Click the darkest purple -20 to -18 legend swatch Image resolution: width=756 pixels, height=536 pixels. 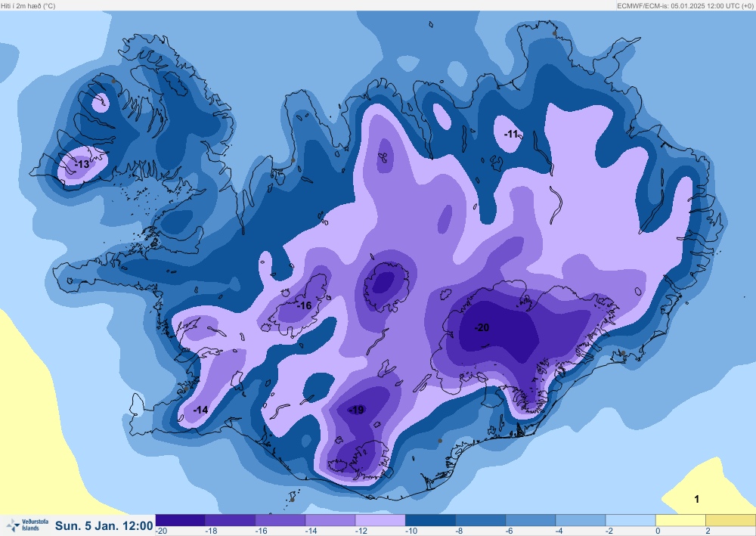click(181, 520)
